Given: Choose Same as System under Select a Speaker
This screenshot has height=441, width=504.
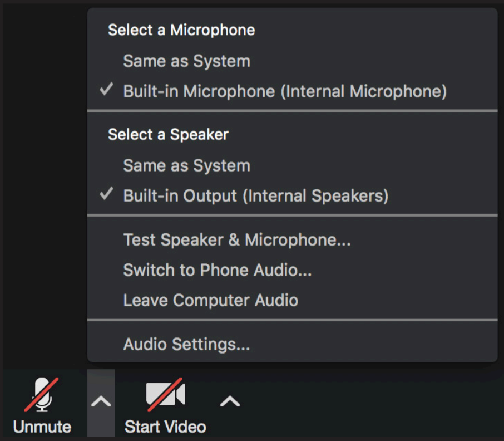Looking at the screenshot, I should [x=186, y=166].
